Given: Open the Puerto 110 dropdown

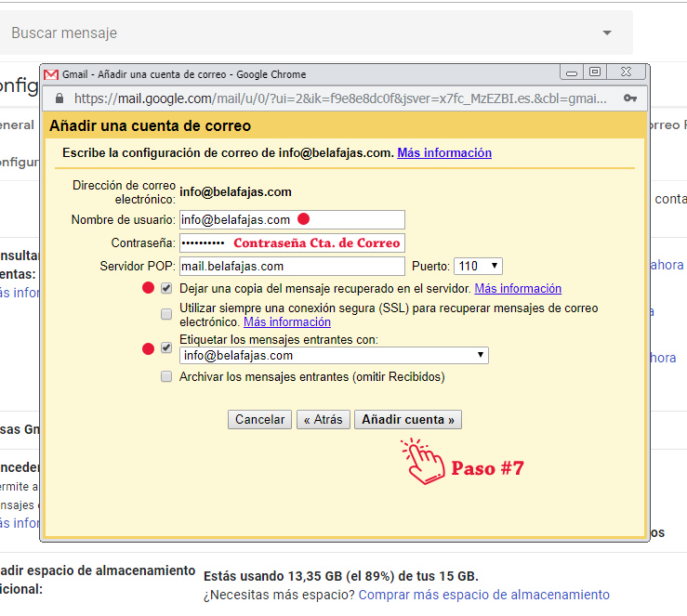Looking at the screenshot, I should coord(479,267).
